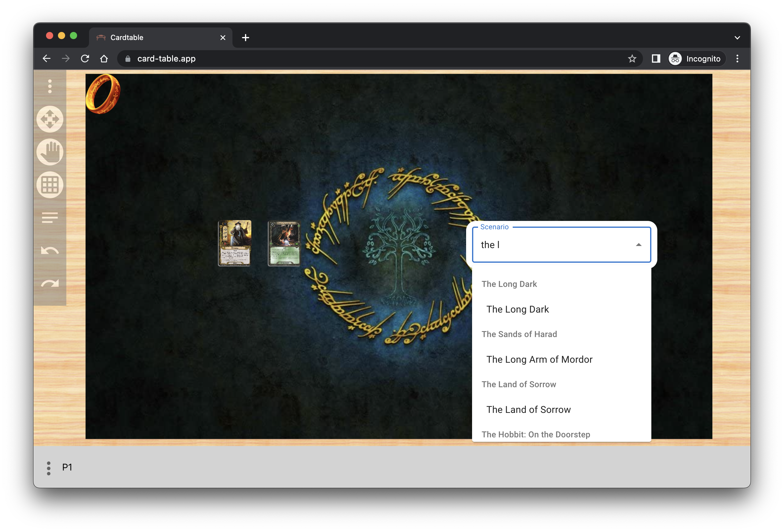The width and height of the screenshot is (784, 532).
Task: Bookmark this page with star
Action: tap(632, 59)
